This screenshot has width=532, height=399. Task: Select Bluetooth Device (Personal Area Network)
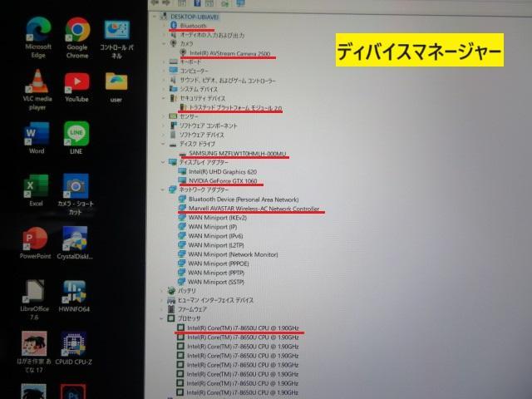click(x=244, y=199)
